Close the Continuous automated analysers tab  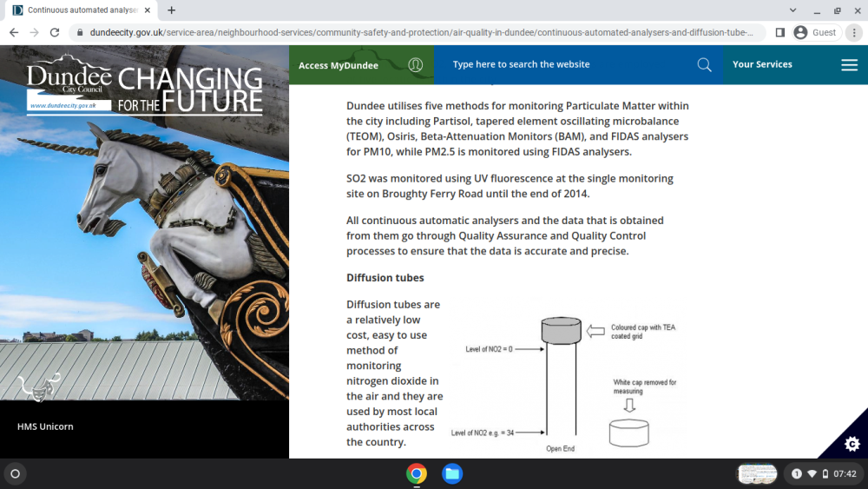[x=148, y=10]
